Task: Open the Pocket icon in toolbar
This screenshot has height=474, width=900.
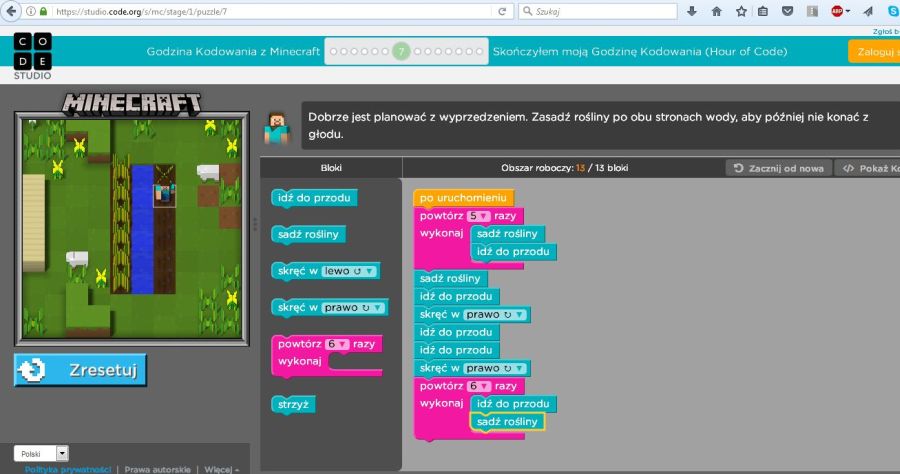Action: point(788,12)
